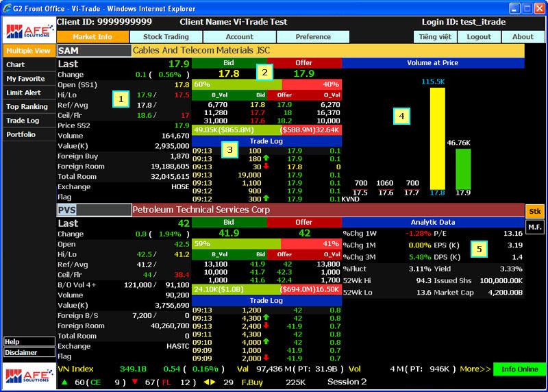548x392 pixels.
Task: Click the Internet Explorer icon in title bar
Action: point(6,8)
